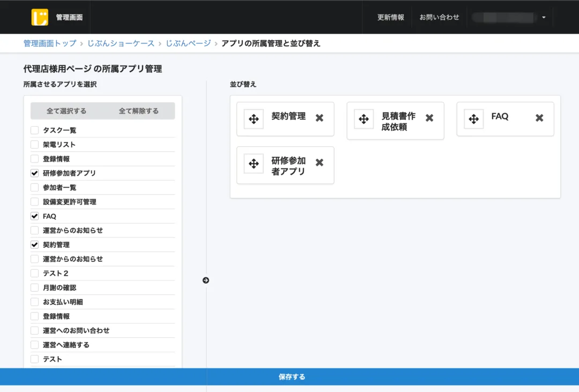Check the タスク一覧 checkbox
Viewport: 579px width, 392px height.
[35, 130]
